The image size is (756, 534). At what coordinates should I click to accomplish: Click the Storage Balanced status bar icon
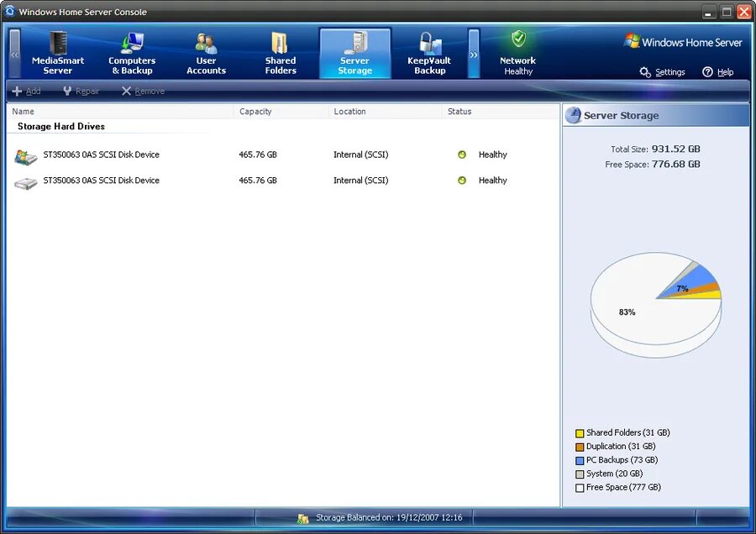[x=302, y=519]
